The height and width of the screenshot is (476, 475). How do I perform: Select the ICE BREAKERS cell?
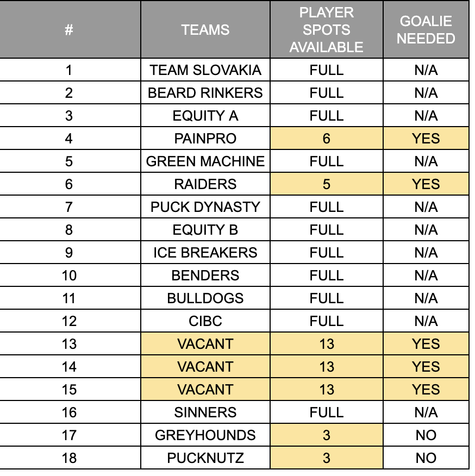tap(205, 253)
